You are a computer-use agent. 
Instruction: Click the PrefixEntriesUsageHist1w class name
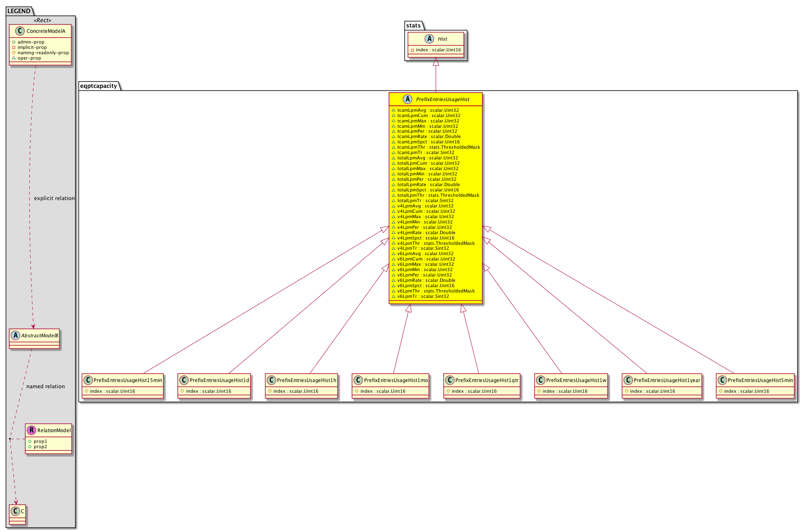[576, 380]
